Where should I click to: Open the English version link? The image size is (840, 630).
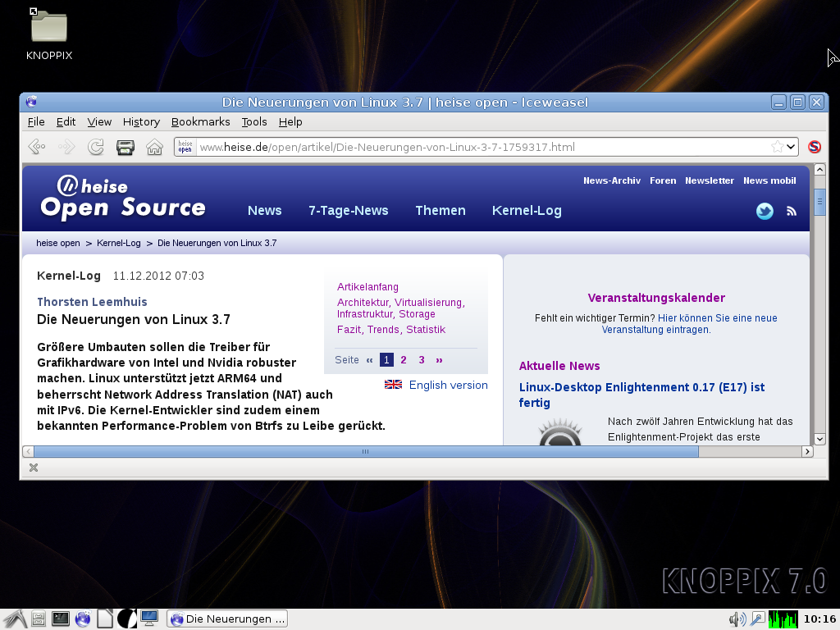coord(449,385)
